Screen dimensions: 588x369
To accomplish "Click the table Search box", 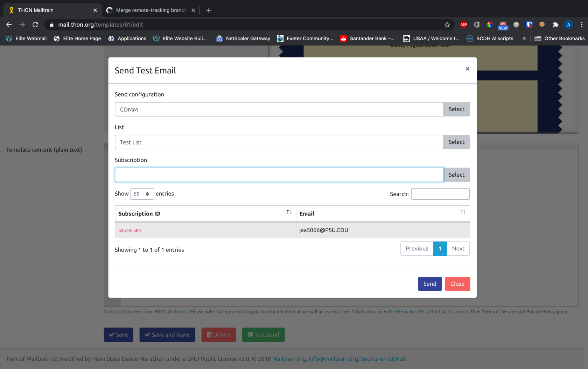I will click(440, 194).
